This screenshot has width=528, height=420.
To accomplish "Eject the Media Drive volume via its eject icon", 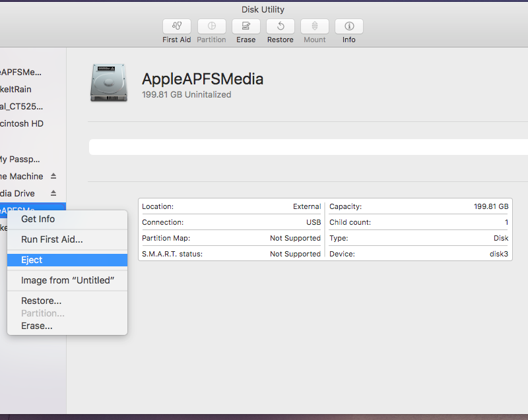I will pos(53,193).
